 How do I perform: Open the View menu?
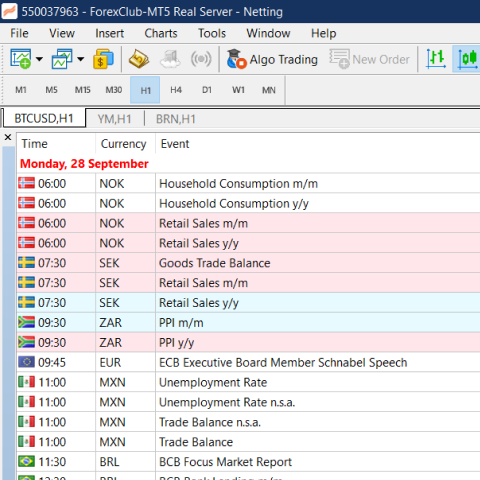62,33
